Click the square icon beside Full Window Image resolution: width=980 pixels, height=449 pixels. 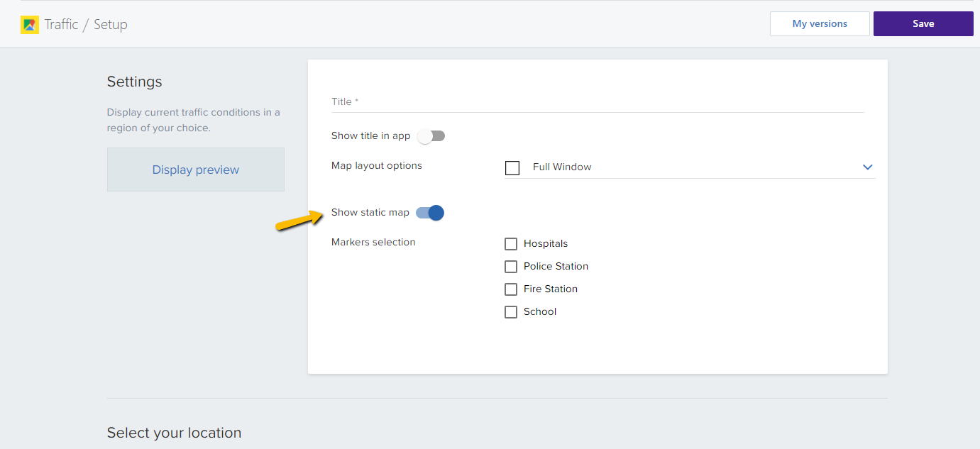click(x=512, y=167)
